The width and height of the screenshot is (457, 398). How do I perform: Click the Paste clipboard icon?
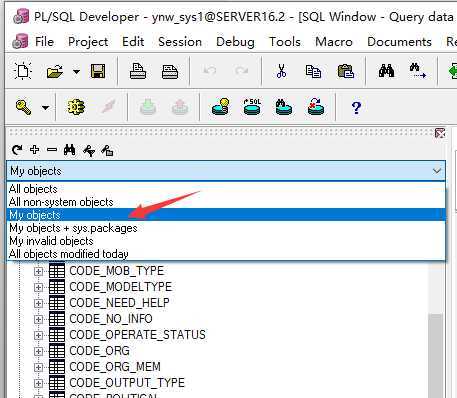(x=345, y=71)
